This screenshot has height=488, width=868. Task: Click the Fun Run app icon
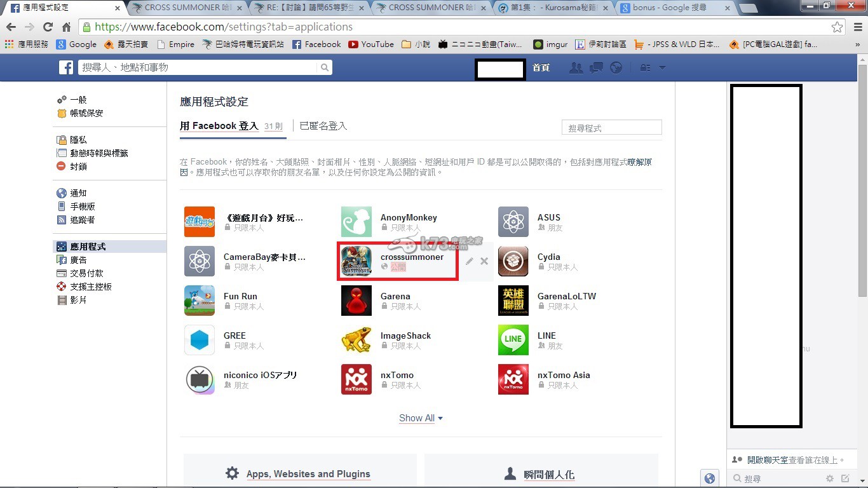199,301
